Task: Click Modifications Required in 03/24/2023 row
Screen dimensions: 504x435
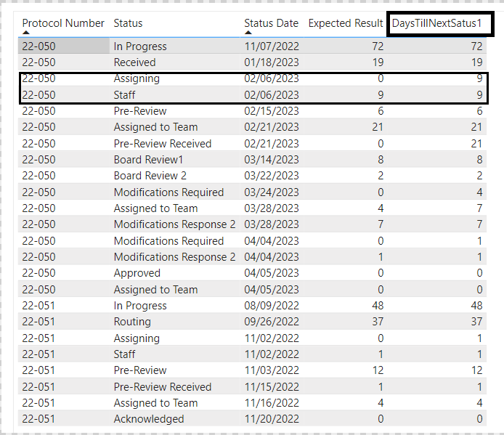Action: pos(168,192)
